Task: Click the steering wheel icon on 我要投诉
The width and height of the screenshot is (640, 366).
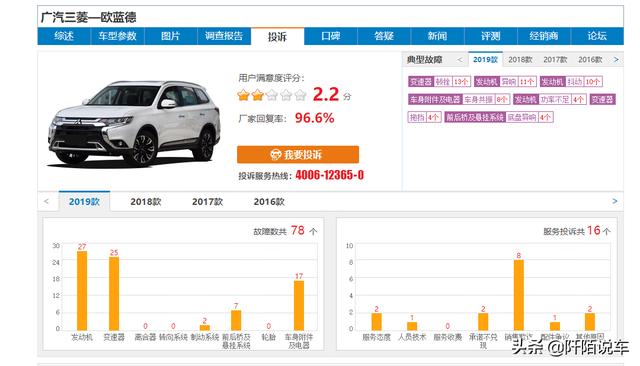Action: pyautogui.click(x=276, y=155)
